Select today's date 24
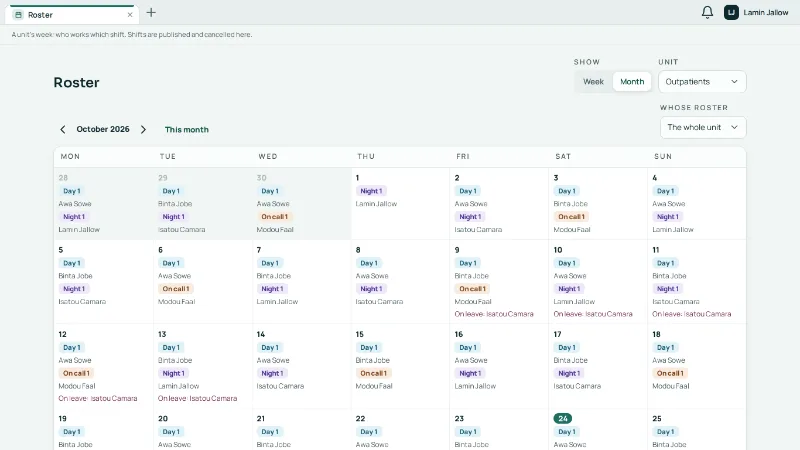This screenshot has height=450, width=800. [563, 418]
